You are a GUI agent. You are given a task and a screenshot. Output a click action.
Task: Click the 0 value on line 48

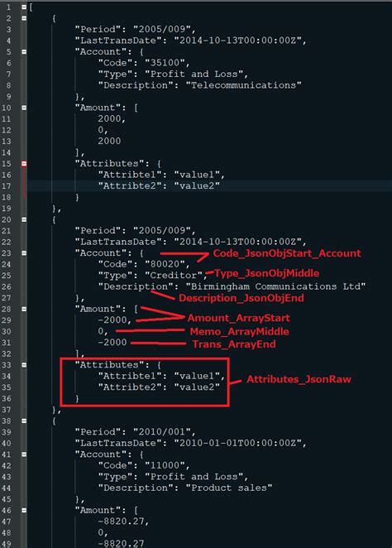click(101, 532)
